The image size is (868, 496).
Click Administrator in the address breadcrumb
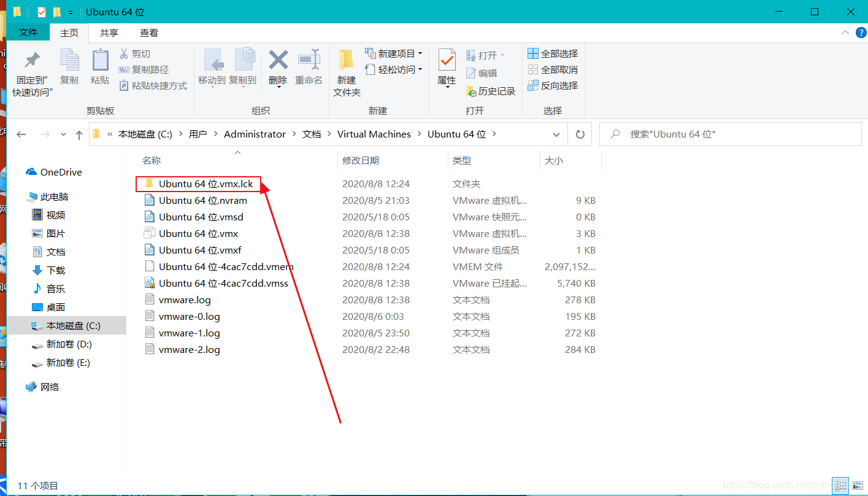(255, 134)
